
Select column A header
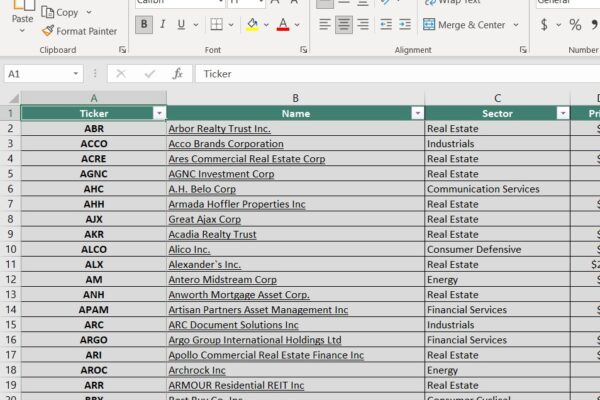pos(94,98)
